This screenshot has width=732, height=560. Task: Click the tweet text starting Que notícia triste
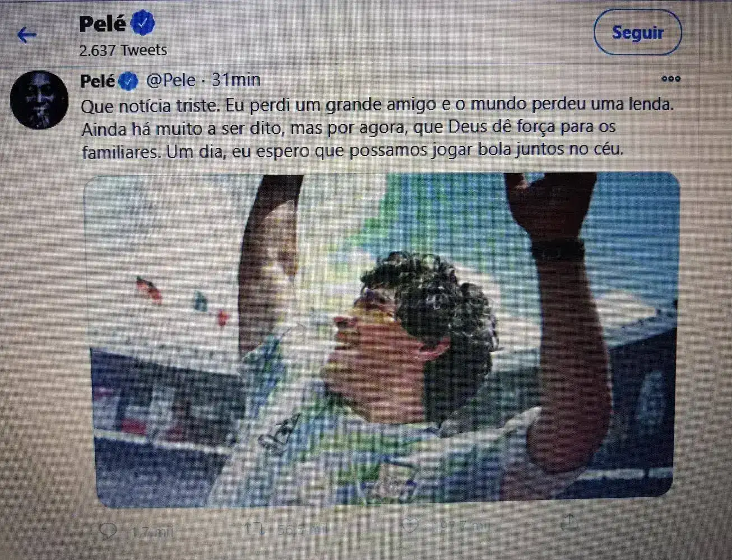tap(377, 128)
